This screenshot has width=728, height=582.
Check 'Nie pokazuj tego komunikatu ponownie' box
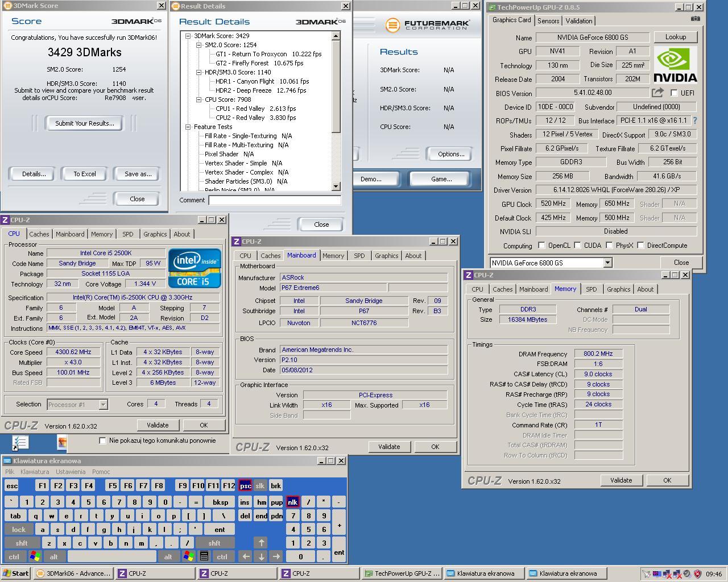(102, 440)
